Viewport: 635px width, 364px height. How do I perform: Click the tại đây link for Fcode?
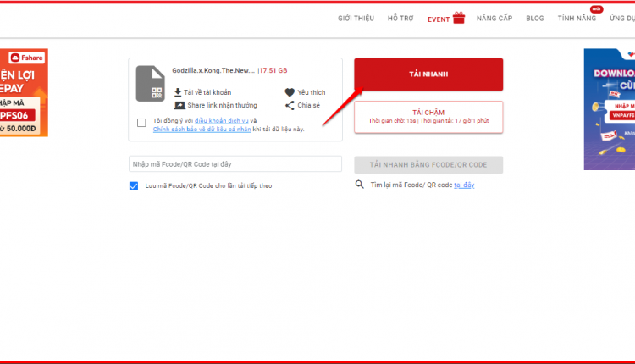(x=464, y=185)
